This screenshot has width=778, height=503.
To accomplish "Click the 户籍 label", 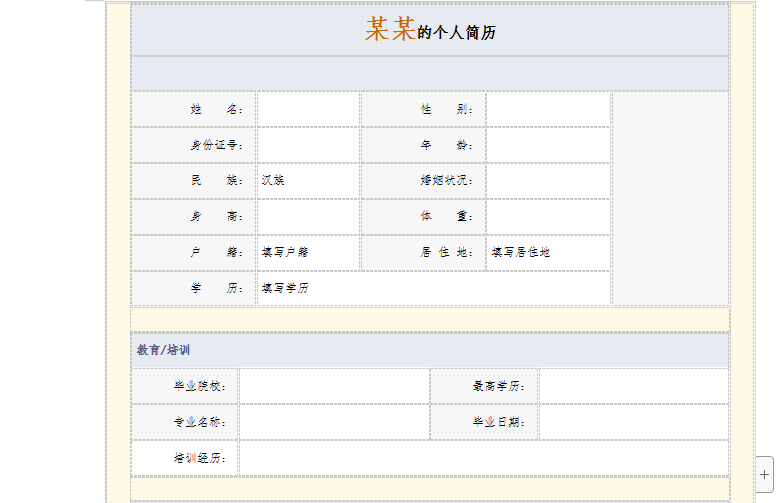I will coord(217,252).
